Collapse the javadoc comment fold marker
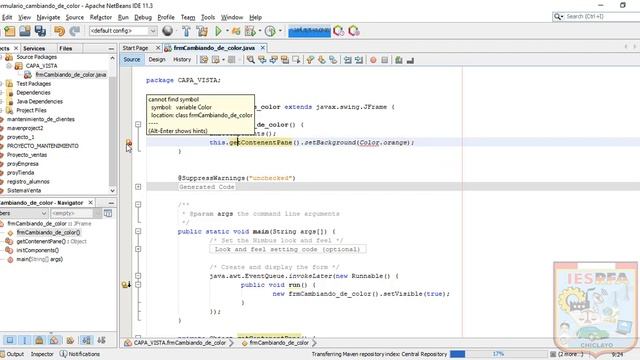640x360 pixels. click(138, 204)
